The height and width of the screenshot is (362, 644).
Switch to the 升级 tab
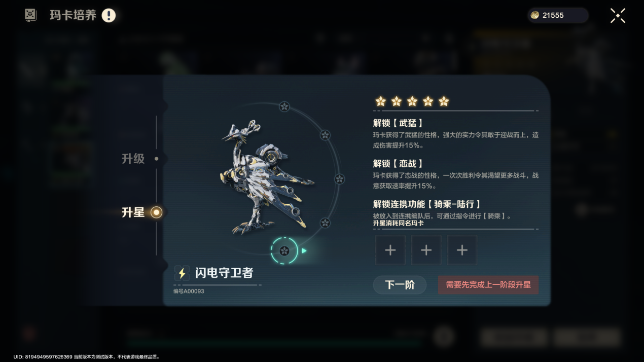tap(133, 159)
